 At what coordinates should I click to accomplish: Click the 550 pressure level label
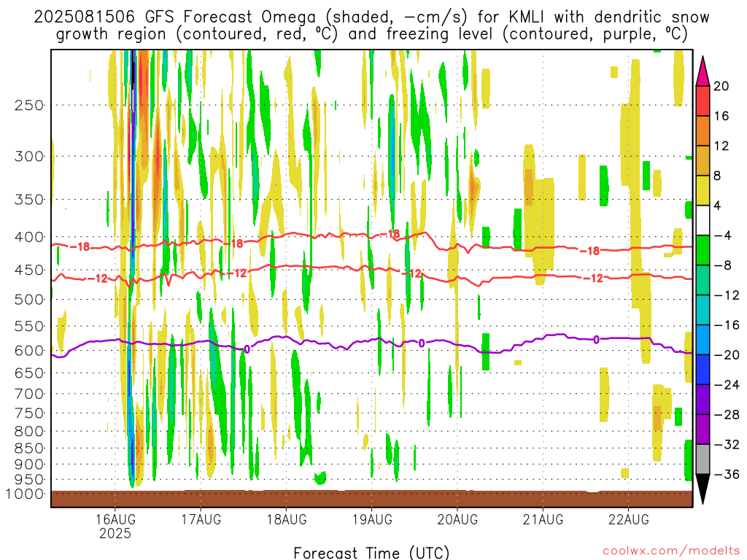coord(29,326)
